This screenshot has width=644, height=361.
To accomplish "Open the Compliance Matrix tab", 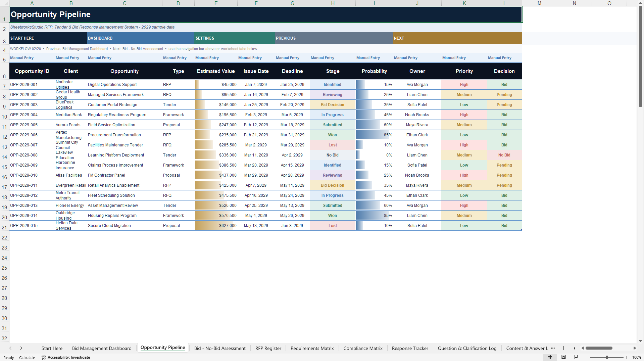I will click(363, 348).
